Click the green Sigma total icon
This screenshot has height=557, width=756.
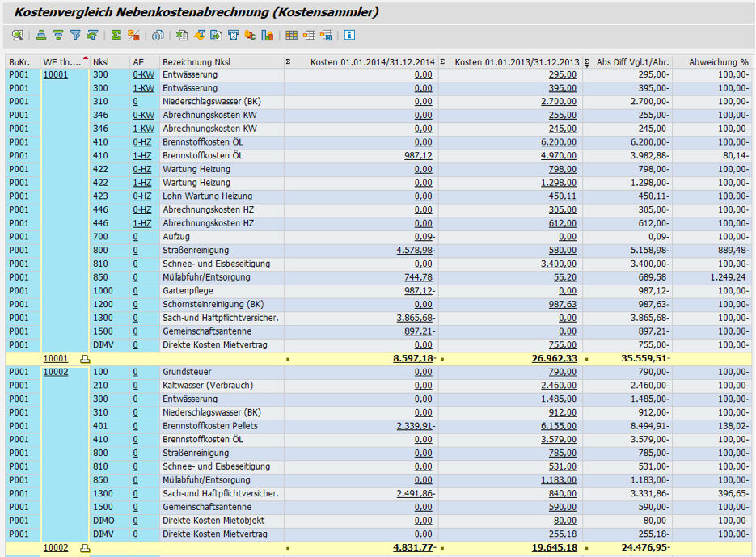[x=116, y=36]
